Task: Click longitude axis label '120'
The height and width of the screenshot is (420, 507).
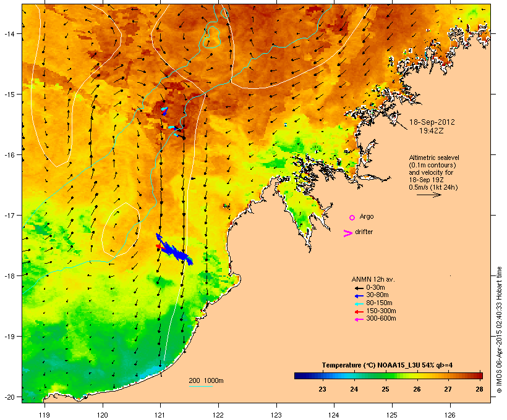Action: point(103,415)
